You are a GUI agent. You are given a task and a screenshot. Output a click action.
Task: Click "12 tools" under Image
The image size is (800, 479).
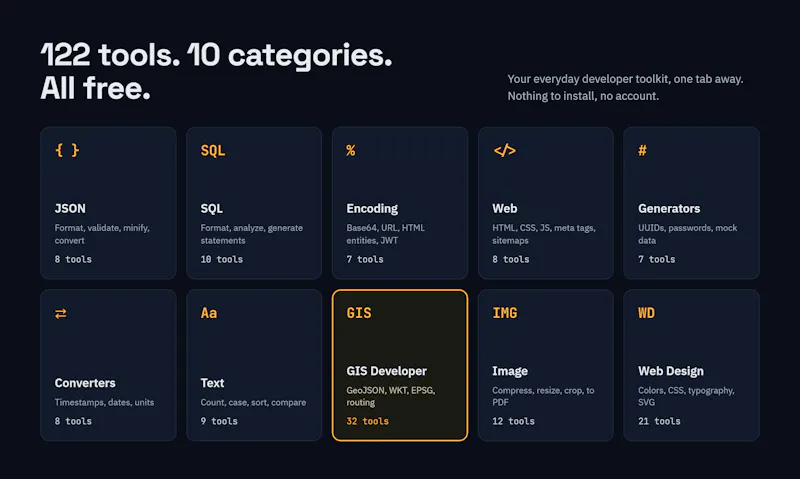(x=513, y=421)
